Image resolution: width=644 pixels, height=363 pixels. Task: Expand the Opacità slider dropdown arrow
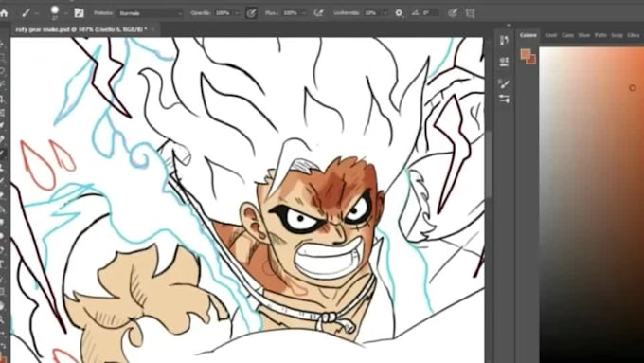click(237, 13)
